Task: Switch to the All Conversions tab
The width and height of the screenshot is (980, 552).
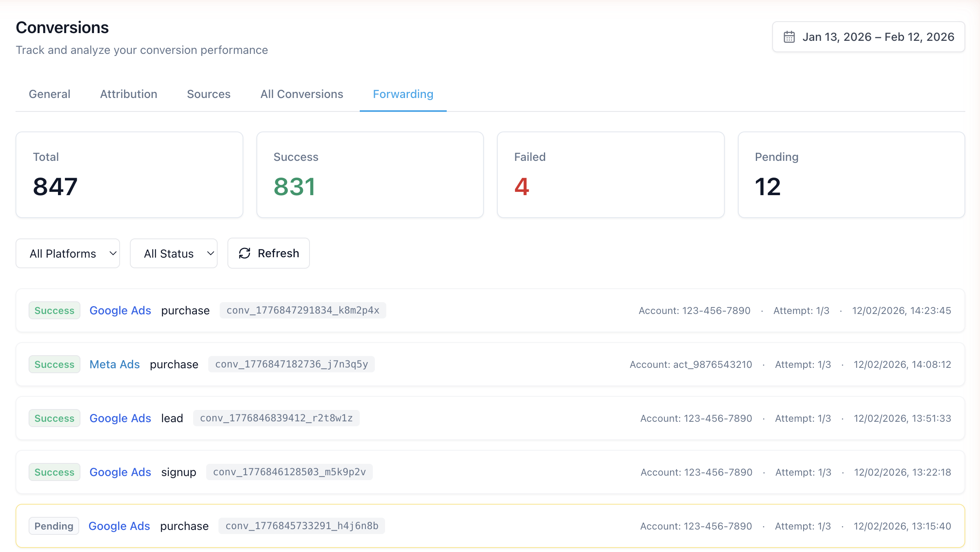Action: click(x=301, y=94)
